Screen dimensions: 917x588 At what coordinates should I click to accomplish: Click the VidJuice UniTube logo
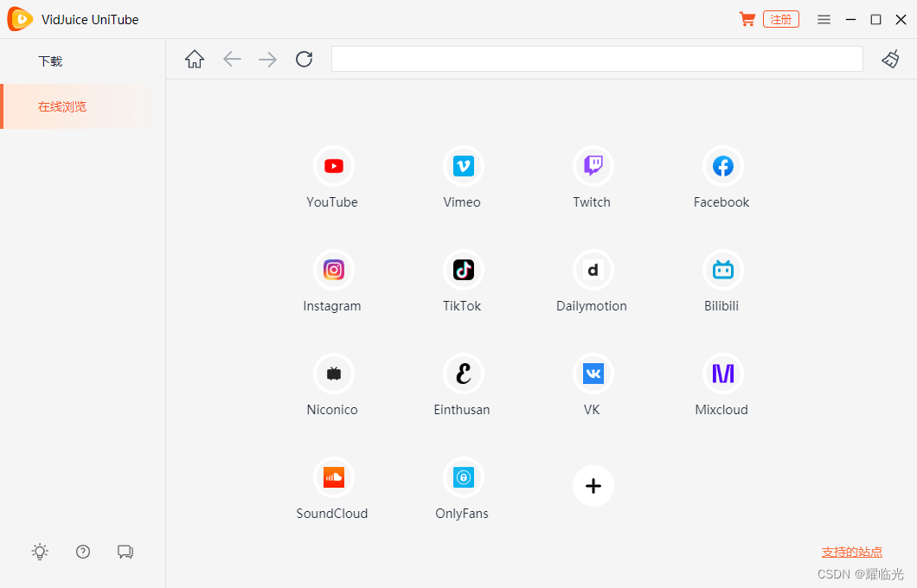pyautogui.click(x=20, y=19)
